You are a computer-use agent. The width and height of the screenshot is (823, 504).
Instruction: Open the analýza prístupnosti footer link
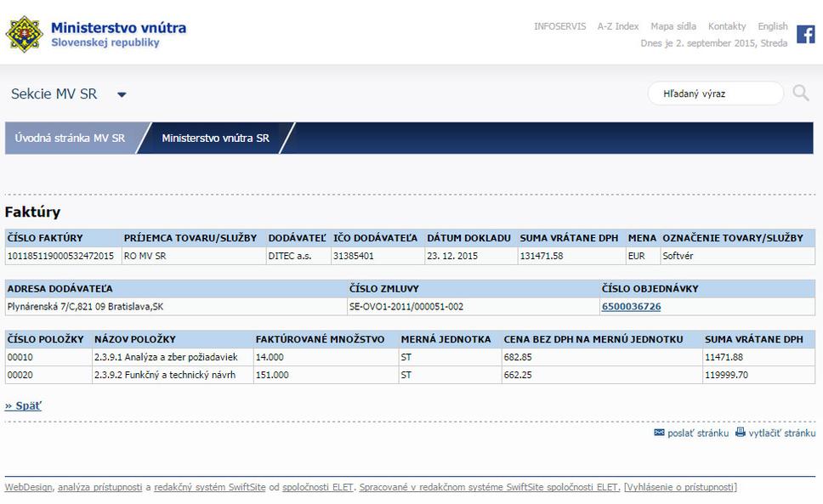coord(99,487)
